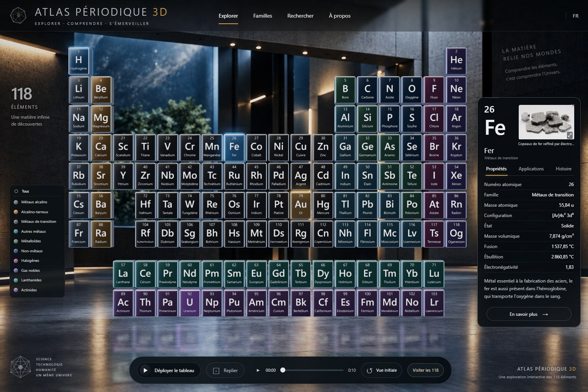Filter by Métaux de transition family

coord(37,222)
